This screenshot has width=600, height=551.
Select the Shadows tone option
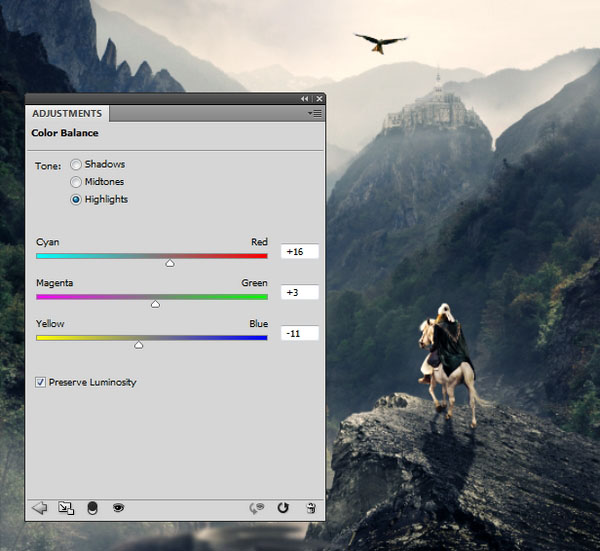click(76, 165)
